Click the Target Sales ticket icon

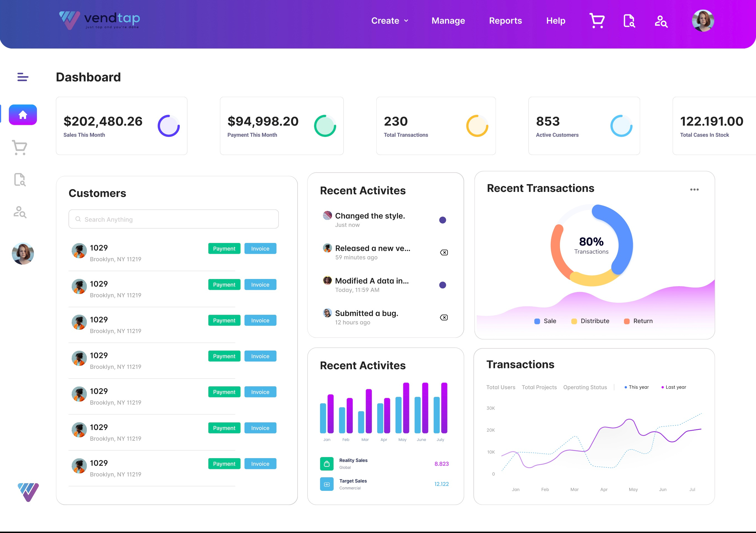tap(327, 484)
